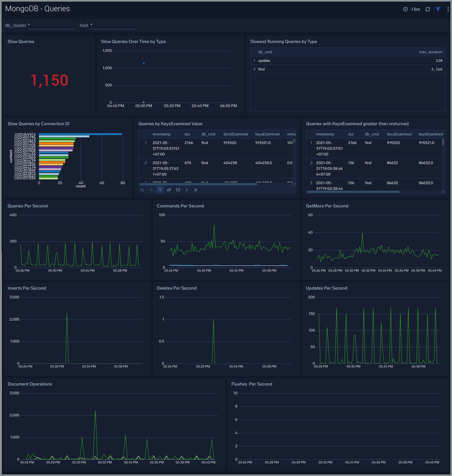Click the highlighted page number 1 box

click(160, 190)
